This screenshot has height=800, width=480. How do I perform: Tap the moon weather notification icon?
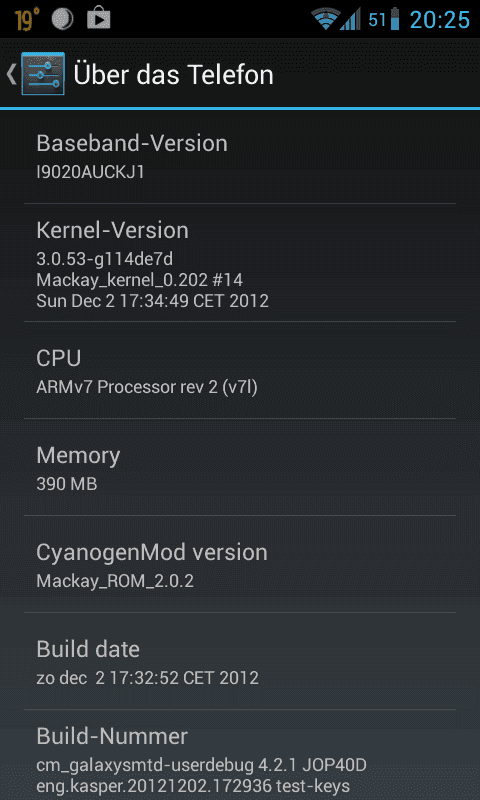(x=63, y=19)
